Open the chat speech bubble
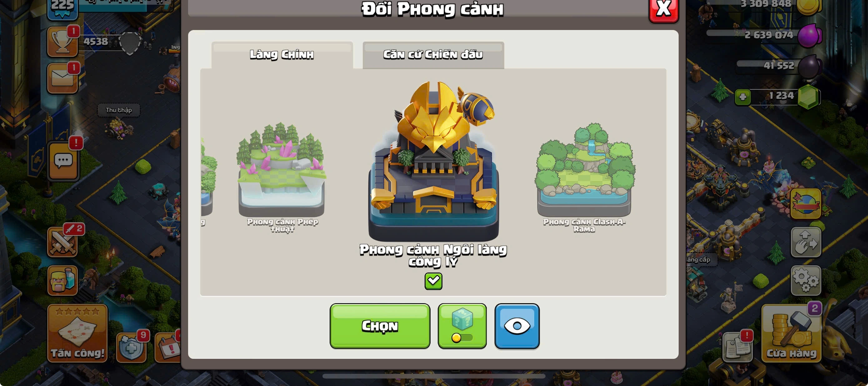 tap(63, 161)
